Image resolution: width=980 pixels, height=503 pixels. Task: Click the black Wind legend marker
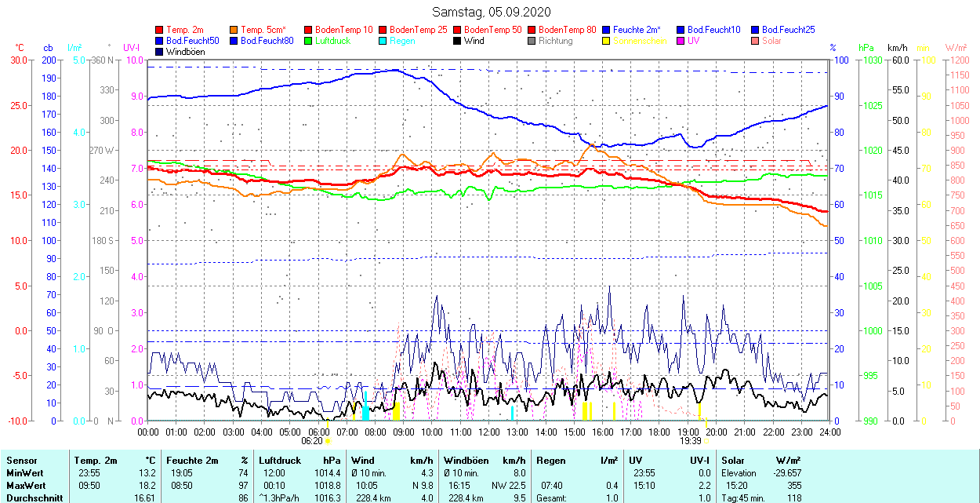[x=458, y=41]
